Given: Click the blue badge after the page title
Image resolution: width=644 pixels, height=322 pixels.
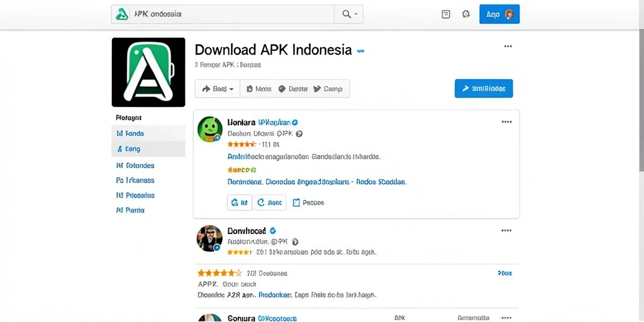Looking at the screenshot, I should pos(360,52).
